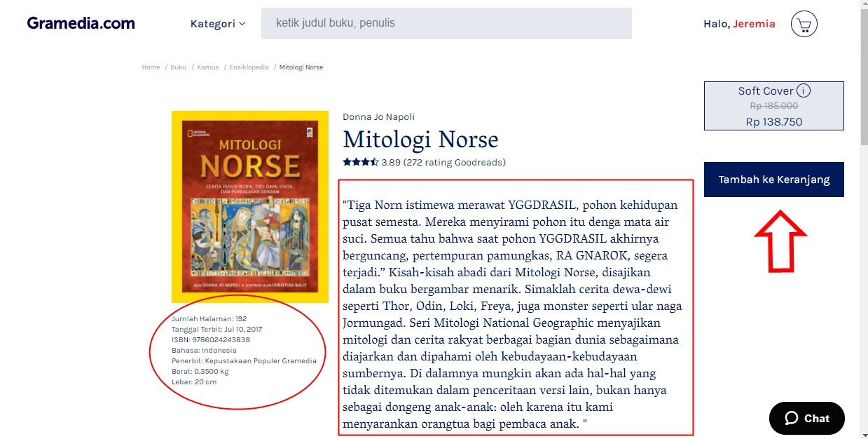Click the star rating icons
This screenshot has width=868, height=439.
tap(361, 162)
